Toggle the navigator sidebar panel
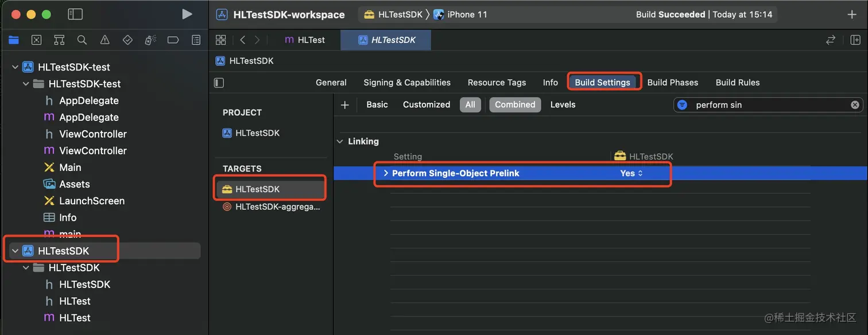Viewport: 868px width, 335px height. pyautogui.click(x=75, y=14)
